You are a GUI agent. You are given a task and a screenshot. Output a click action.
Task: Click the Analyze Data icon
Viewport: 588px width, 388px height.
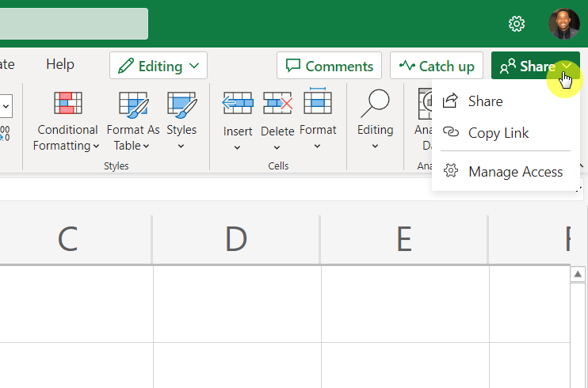(x=426, y=104)
